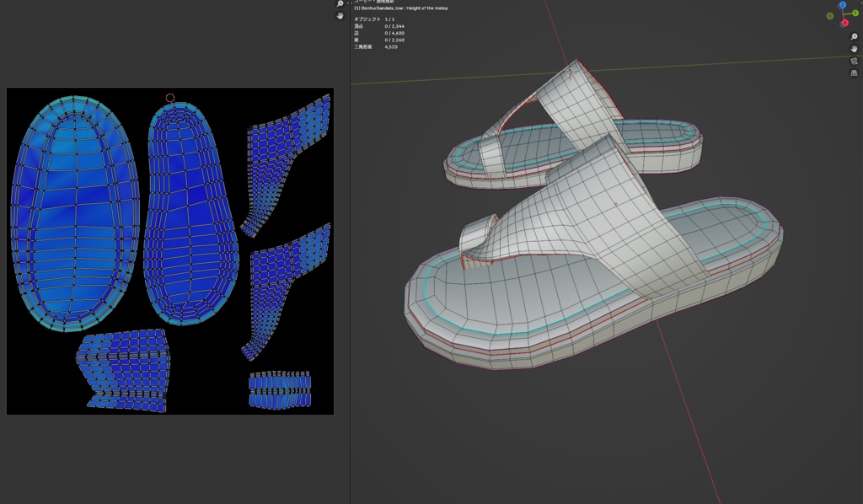
Task: Click the pan hand icon in the 3D viewport
Action: (x=854, y=49)
